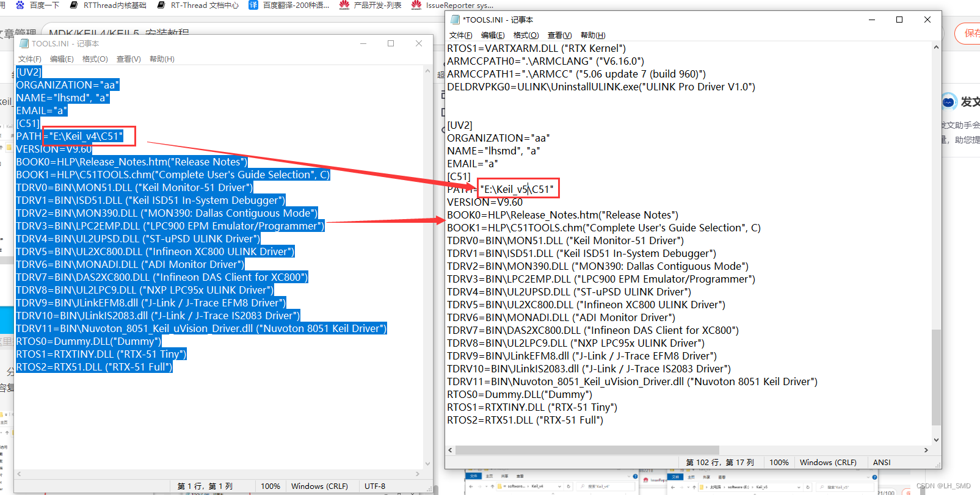Click the VERSION=V9.60 line in right Notepad
This screenshot has height=495, width=980.
485,202
